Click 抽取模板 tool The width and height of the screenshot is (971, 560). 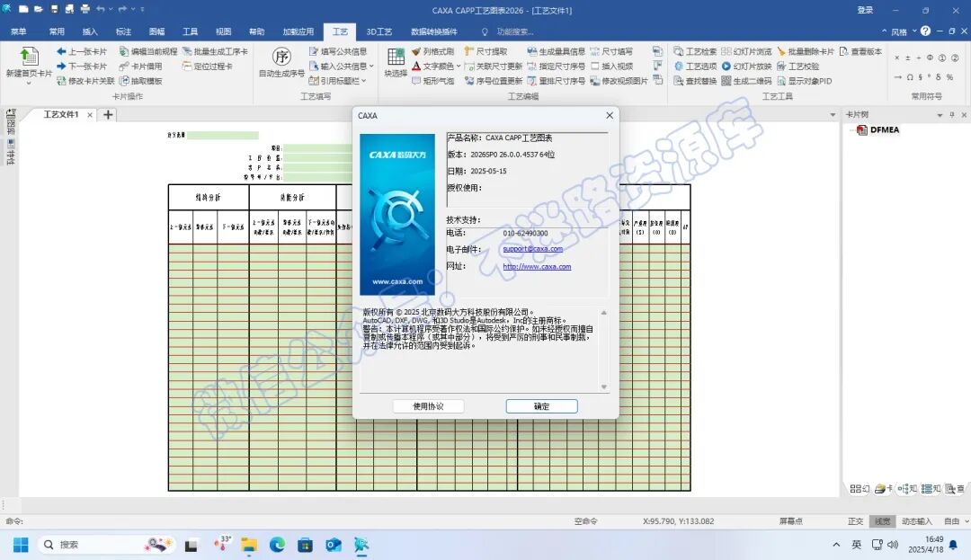[x=140, y=81]
